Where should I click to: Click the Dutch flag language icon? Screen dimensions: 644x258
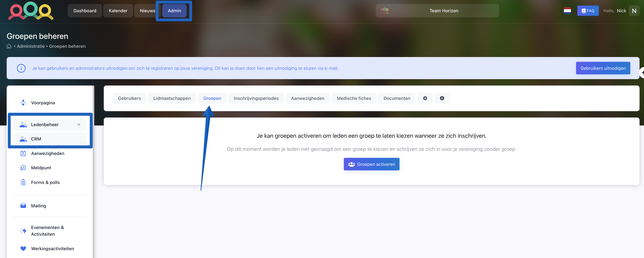click(567, 11)
